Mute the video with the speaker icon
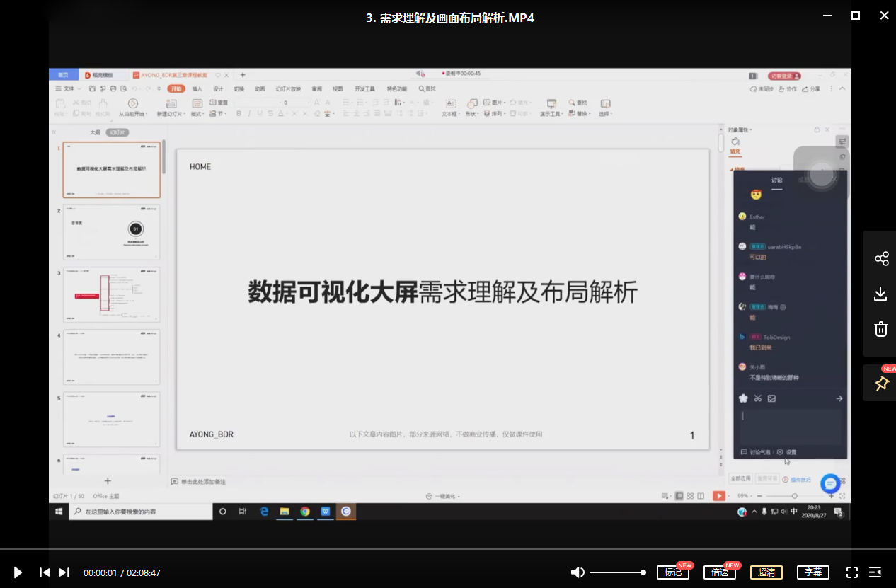Viewport: 896px width, 588px height. click(578, 572)
